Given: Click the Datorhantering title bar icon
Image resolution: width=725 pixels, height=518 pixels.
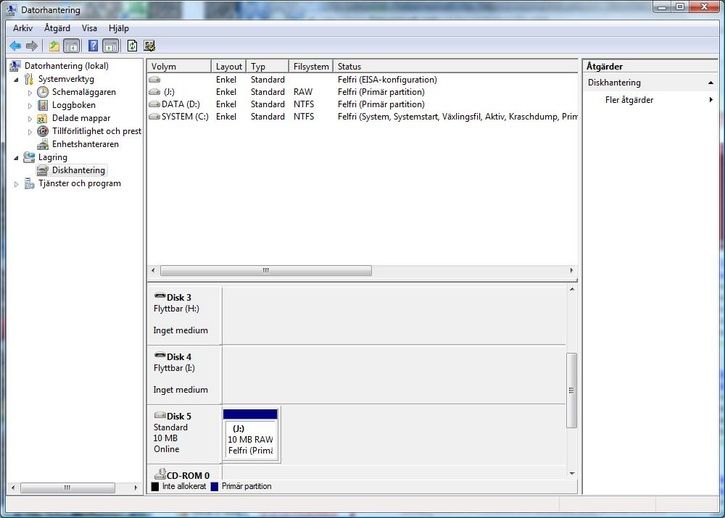Looking at the screenshot, I should click(x=12, y=9).
